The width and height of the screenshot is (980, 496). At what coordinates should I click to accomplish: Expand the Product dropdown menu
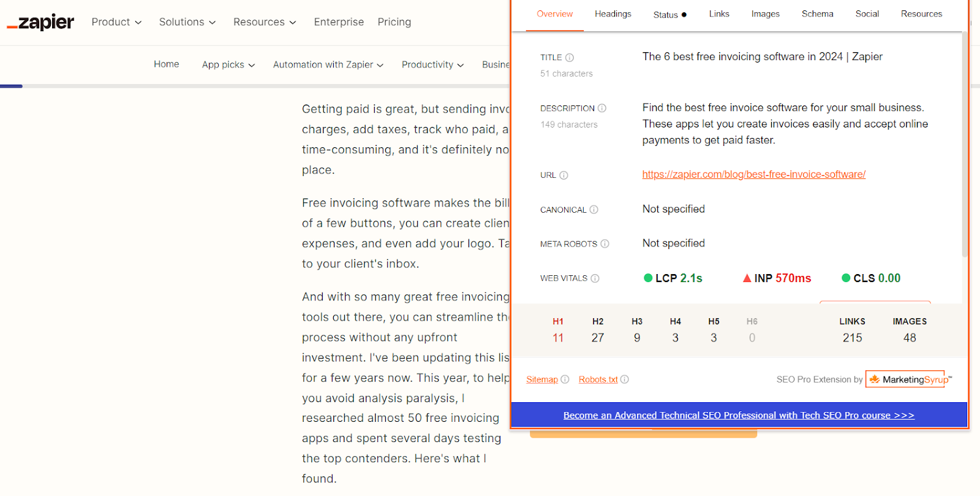116,22
